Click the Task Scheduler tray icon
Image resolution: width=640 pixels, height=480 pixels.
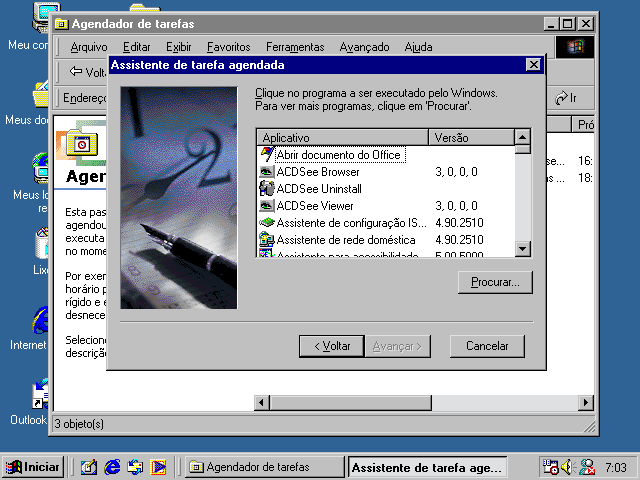550,467
